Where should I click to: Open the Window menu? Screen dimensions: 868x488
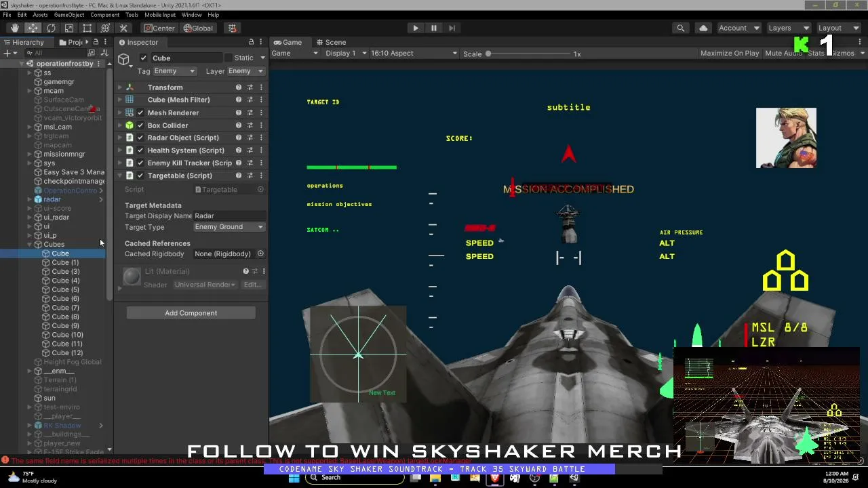coord(191,15)
